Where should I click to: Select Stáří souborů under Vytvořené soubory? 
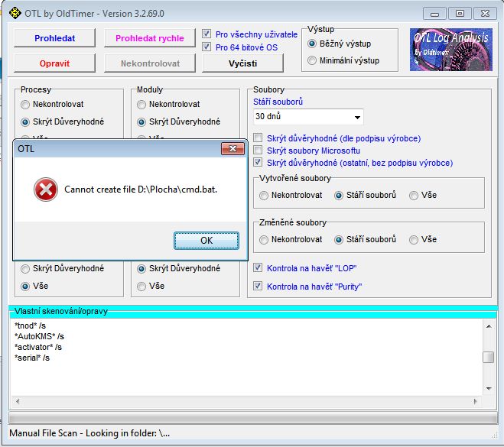[339, 196]
